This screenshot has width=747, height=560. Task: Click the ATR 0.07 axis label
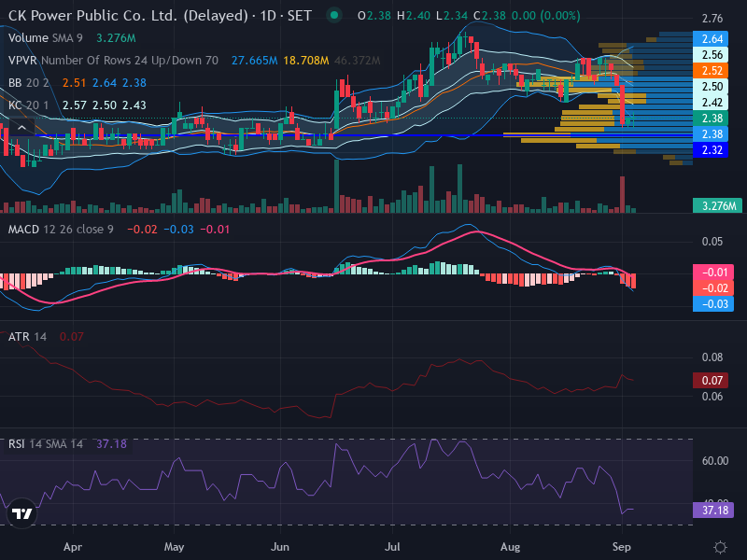711,381
